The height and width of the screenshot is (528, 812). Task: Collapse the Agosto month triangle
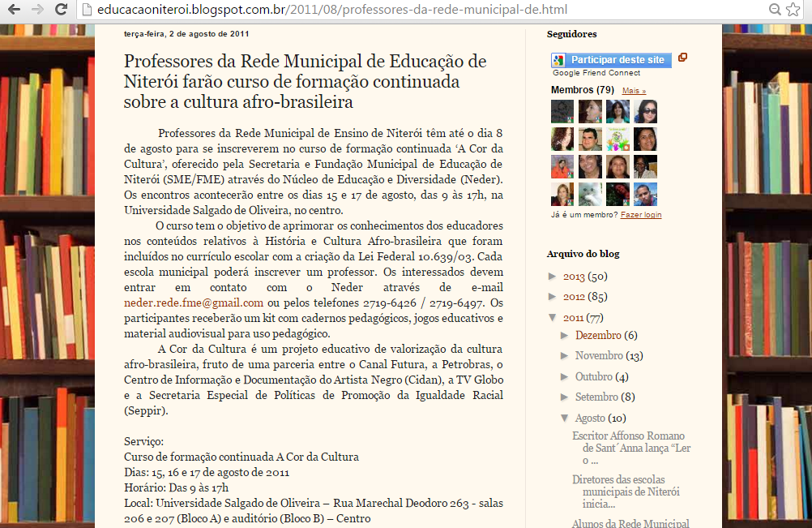click(565, 418)
